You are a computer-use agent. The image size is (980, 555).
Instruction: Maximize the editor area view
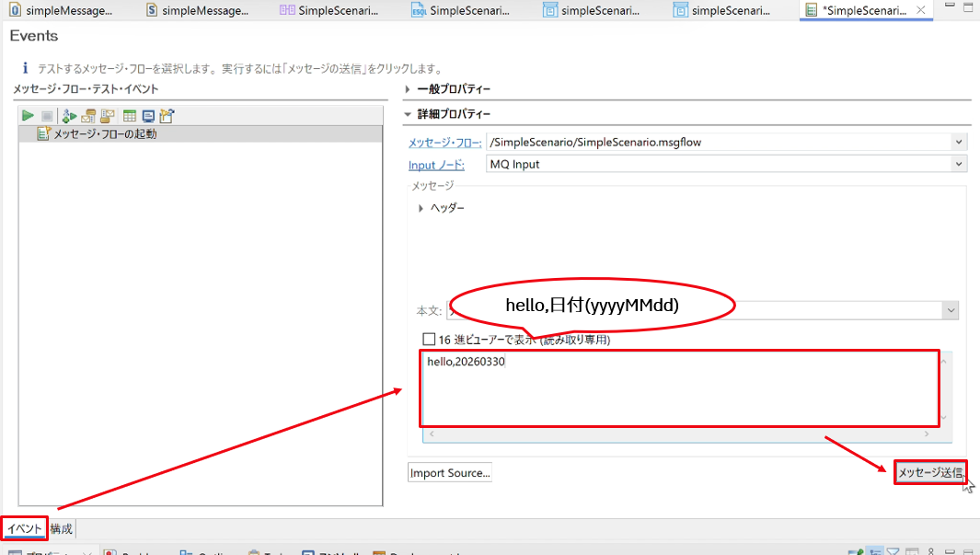968,7
